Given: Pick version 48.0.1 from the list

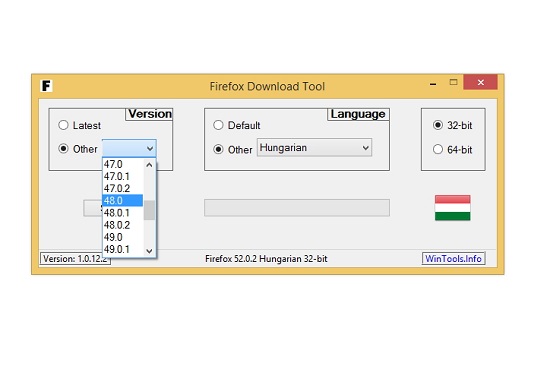Looking at the screenshot, I should click(x=123, y=213).
